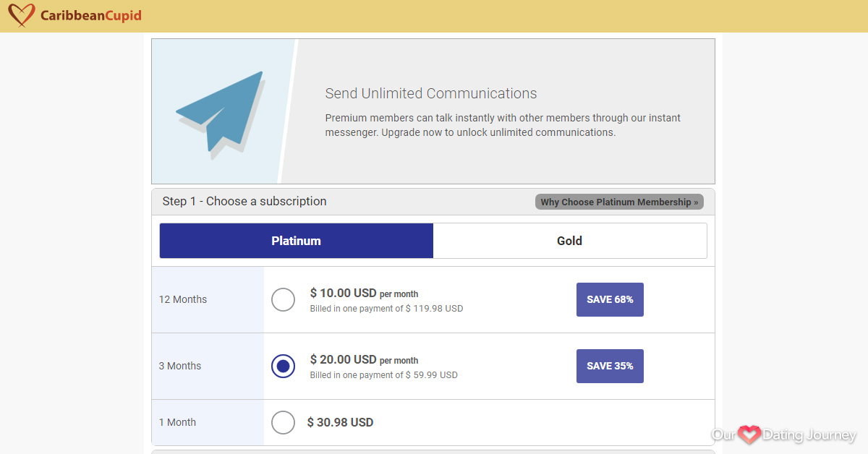
Task: Click the premium members description paragraph
Action: pyautogui.click(x=503, y=125)
